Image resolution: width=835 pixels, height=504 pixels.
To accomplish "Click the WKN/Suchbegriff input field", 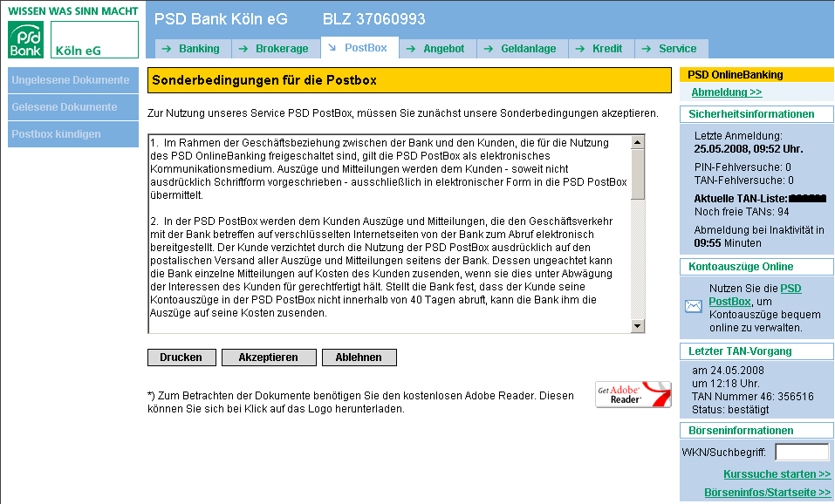I will point(802,453).
